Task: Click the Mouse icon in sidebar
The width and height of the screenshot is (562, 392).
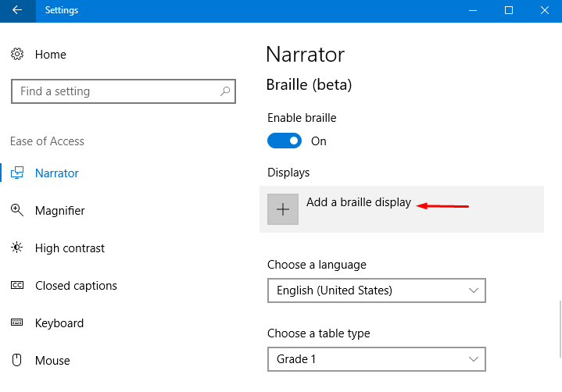Action: pyautogui.click(x=17, y=360)
